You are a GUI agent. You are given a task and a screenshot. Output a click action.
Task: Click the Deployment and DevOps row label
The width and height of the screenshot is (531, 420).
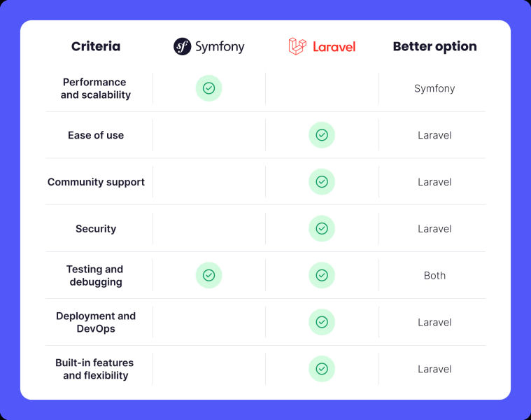pos(96,322)
